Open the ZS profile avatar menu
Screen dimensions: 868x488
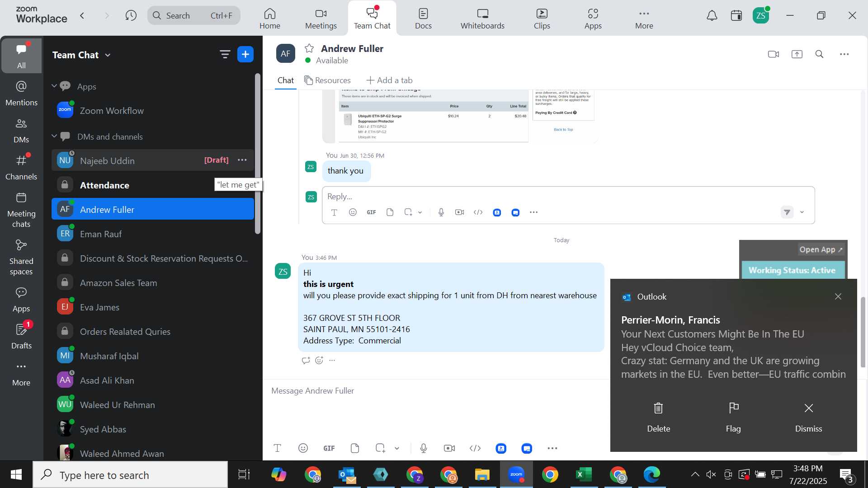tap(761, 16)
